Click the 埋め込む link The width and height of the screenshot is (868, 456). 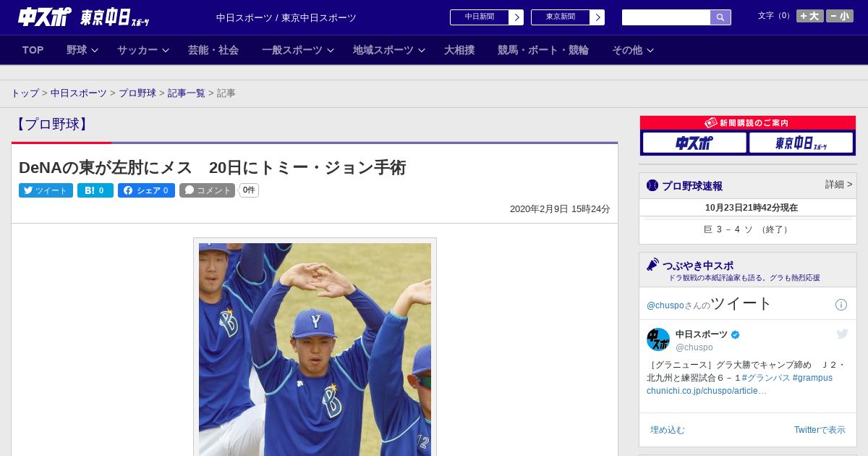pos(667,430)
